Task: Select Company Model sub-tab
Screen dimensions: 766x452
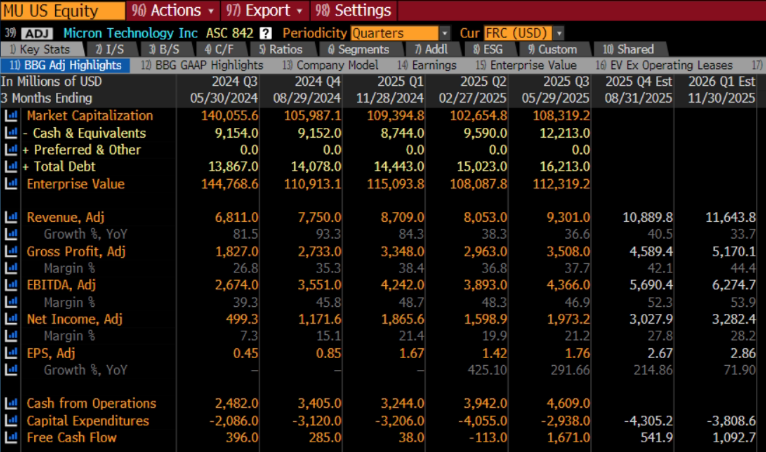Action: (331, 65)
